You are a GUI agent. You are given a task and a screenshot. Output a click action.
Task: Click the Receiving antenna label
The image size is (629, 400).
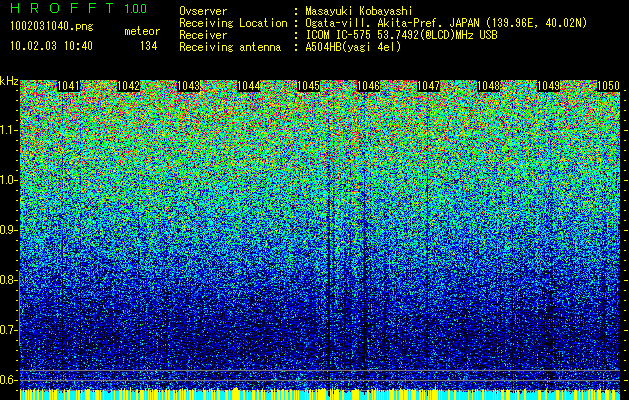point(230,47)
